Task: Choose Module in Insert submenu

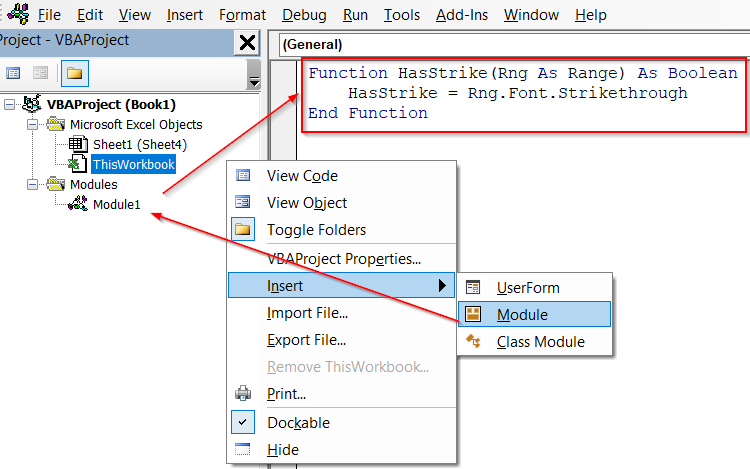Action: tap(535, 314)
